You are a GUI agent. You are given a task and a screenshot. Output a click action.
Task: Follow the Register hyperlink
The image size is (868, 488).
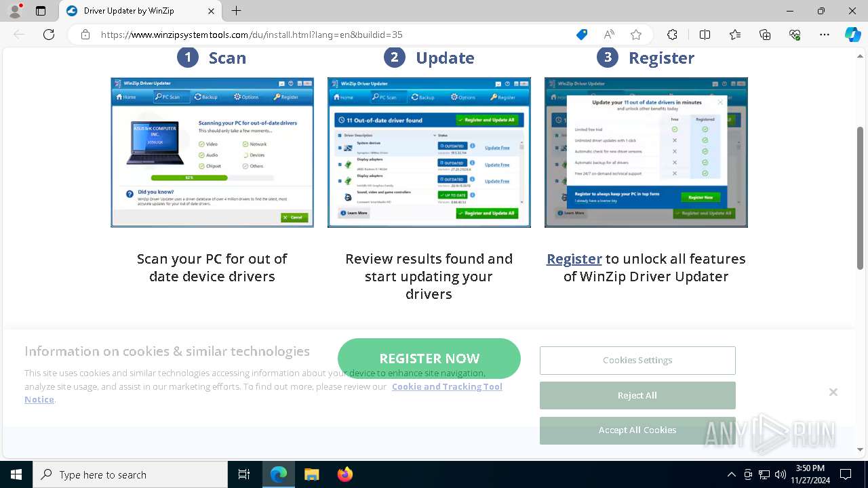(574, 259)
